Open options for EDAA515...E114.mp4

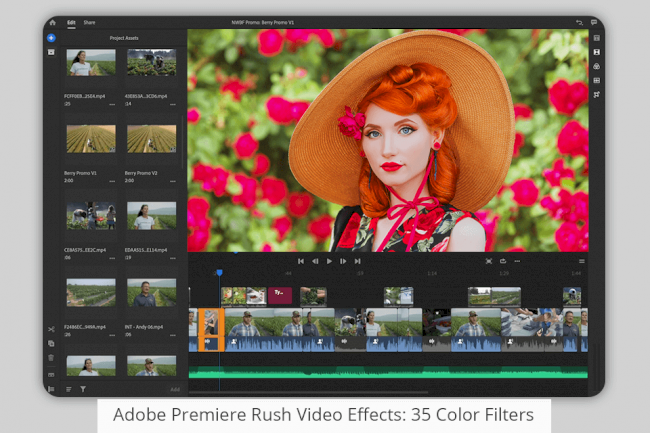(173, 258)
